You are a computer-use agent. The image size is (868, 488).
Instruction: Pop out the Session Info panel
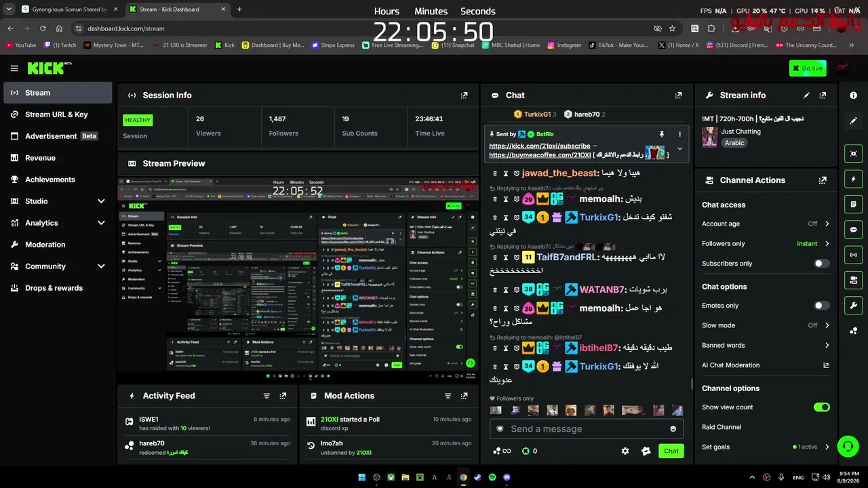pos(464,96)
